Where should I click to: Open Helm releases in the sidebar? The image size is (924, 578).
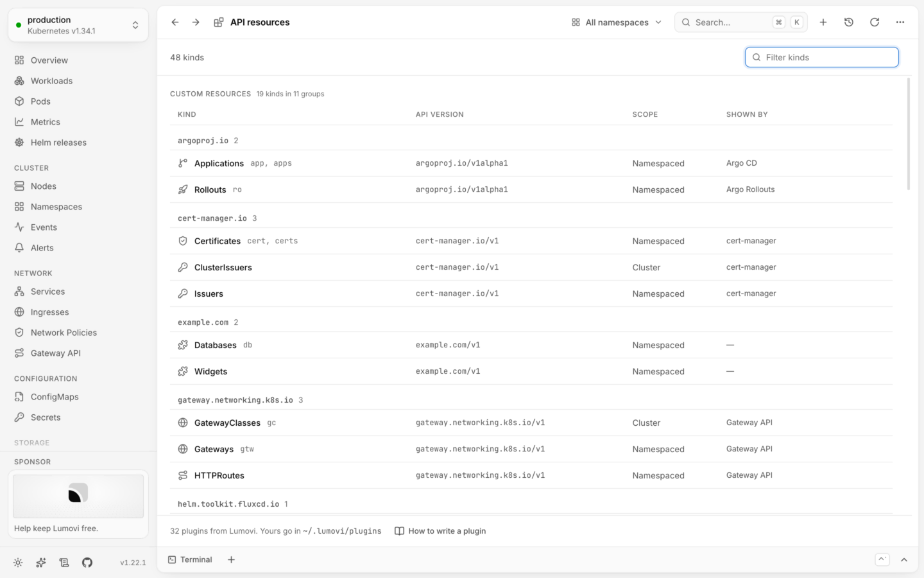(78, 143)
